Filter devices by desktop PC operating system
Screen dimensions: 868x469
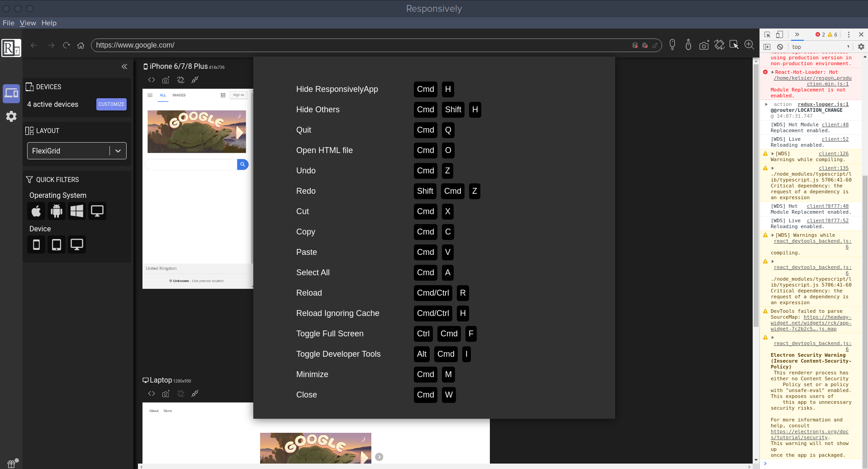(97, 211)
